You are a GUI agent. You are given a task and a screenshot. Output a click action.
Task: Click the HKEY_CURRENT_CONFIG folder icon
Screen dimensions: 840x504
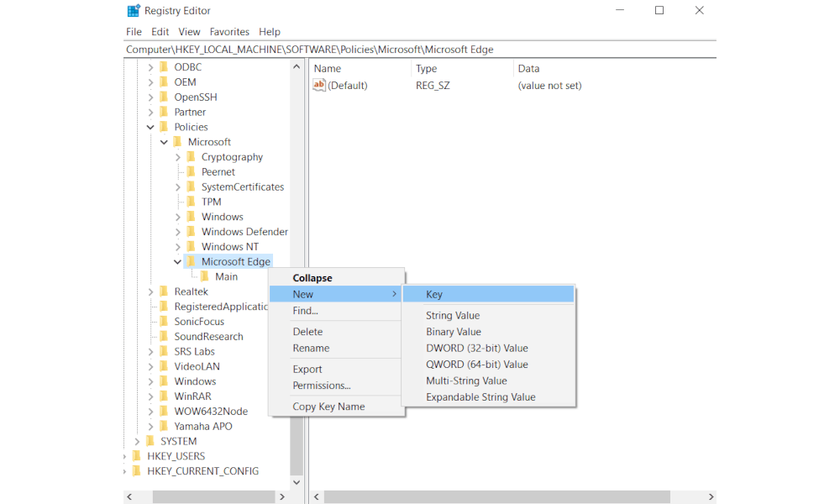click(137, 471)
